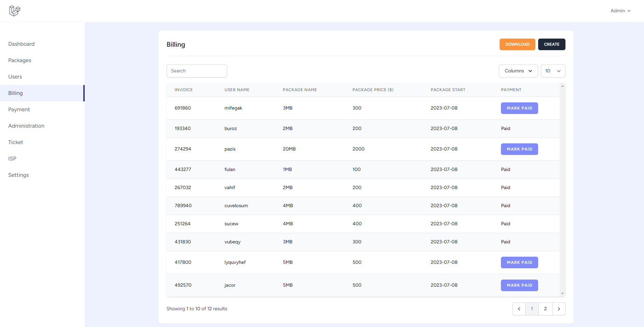The image size is (644, 327).
Task: Select the Ticket sidebar item
Action: click(15, 142)
